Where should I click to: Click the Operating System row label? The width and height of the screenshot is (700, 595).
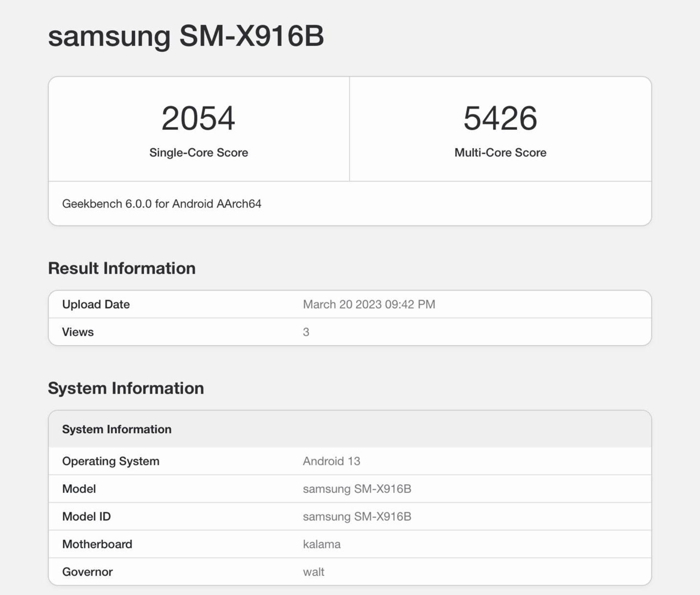110,461
